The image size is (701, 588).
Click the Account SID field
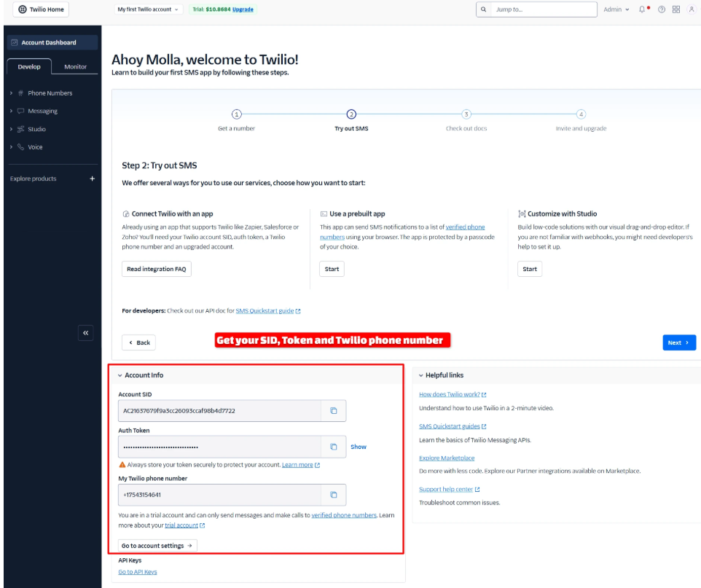click(x=219, y=410)
